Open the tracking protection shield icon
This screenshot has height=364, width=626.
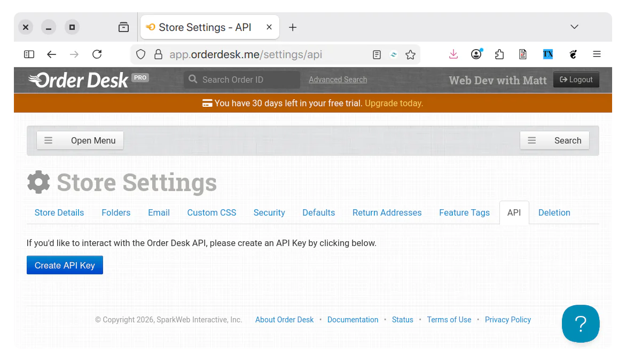pos(140,54)
